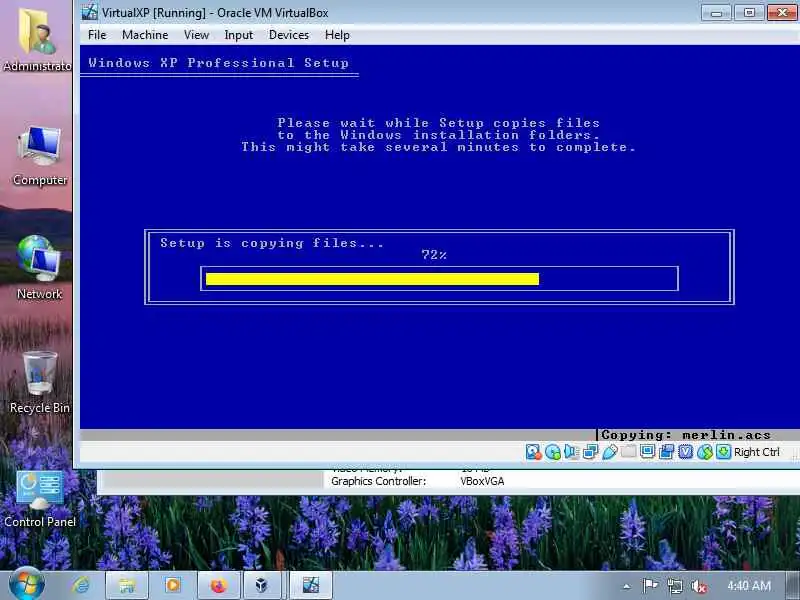Open the Devices menu

point(289,35)
